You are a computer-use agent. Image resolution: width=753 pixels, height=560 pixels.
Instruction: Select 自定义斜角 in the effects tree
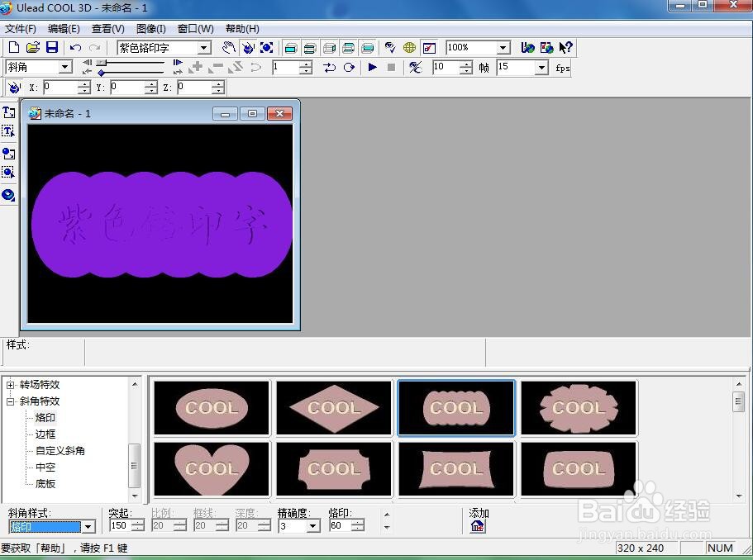pyautogui.click(x=60, y=451)
